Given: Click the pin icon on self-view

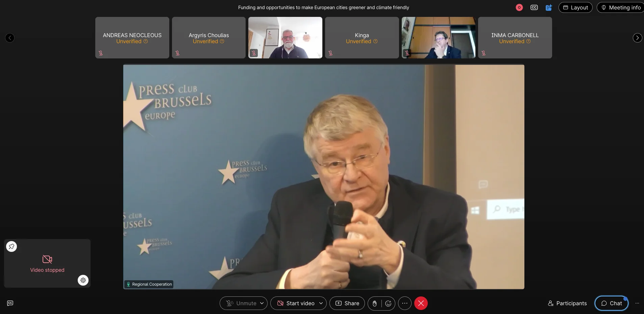Looking at the screenshot, I should tap(11, 246).
